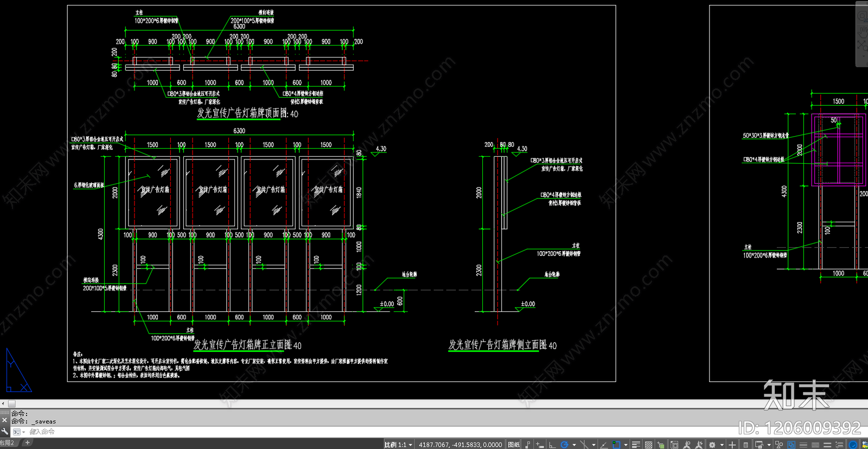Click the maximize viewport icon
The image size is (868, 449).
pos(674,445)
